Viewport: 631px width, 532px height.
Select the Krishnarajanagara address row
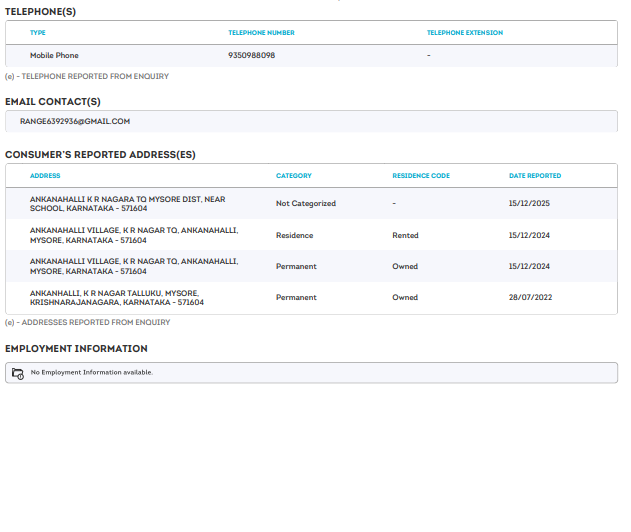tap(117, 298)
